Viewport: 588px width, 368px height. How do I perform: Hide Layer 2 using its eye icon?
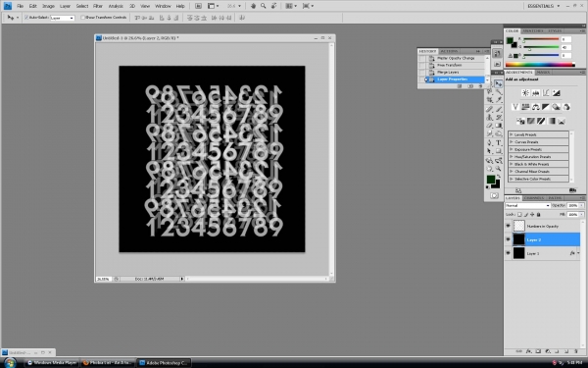tap(508, 239)
